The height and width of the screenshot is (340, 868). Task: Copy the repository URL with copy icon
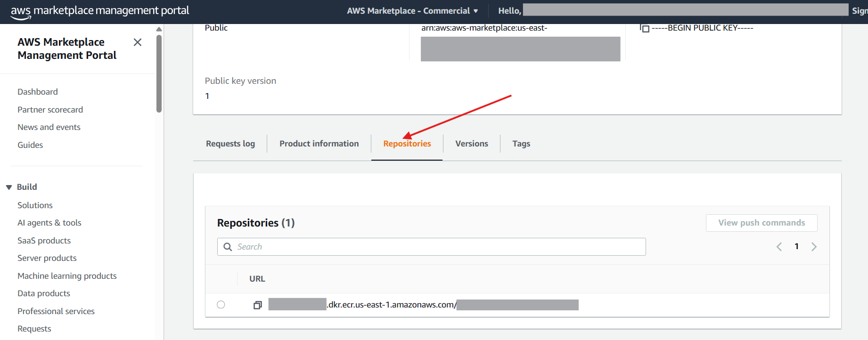258,305
